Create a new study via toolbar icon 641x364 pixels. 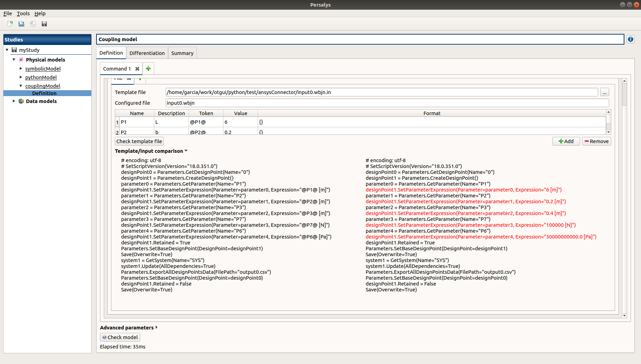10,24
